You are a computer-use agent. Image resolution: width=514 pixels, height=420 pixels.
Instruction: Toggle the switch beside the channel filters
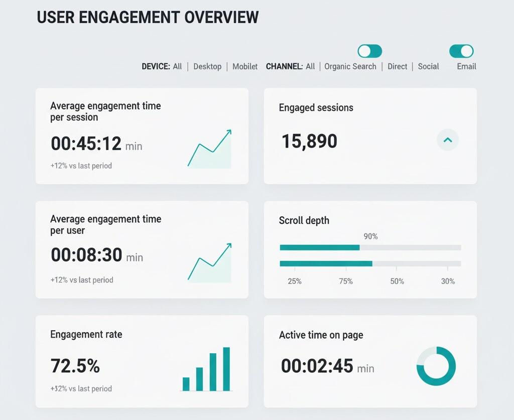pos(369,51)
